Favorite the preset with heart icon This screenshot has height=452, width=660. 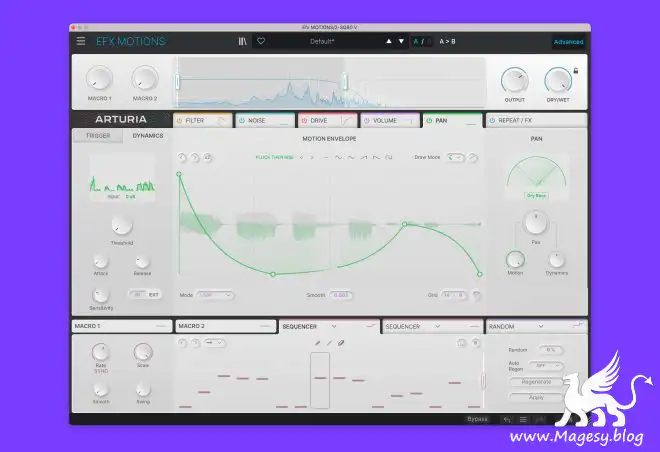(x=261, y=41)
